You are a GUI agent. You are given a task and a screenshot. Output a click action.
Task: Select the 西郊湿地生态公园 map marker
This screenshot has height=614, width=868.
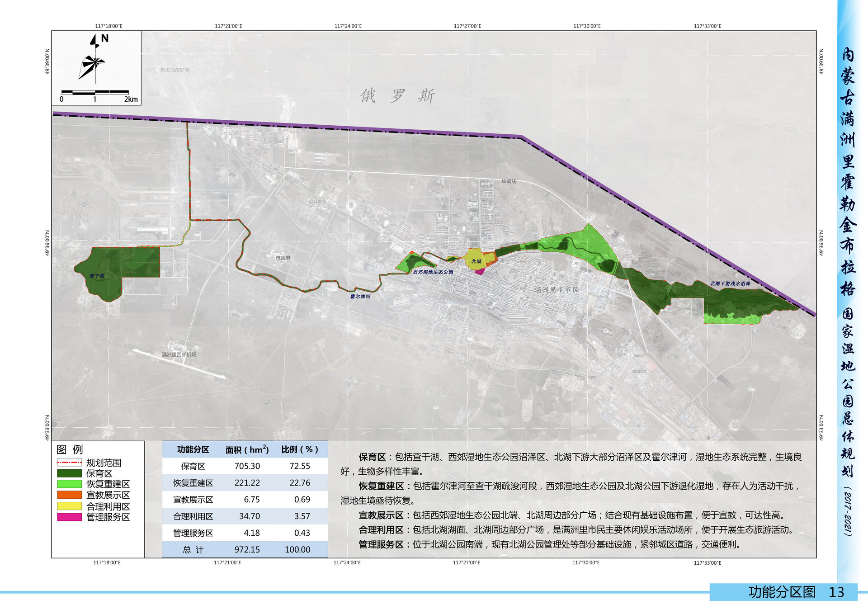pyautogui.click(x=433, y=272)
